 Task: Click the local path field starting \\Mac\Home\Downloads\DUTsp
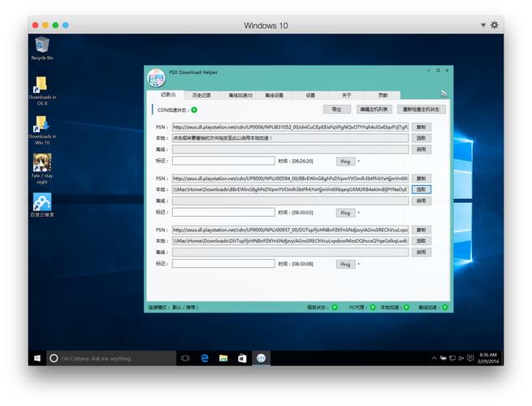point(291,241)
